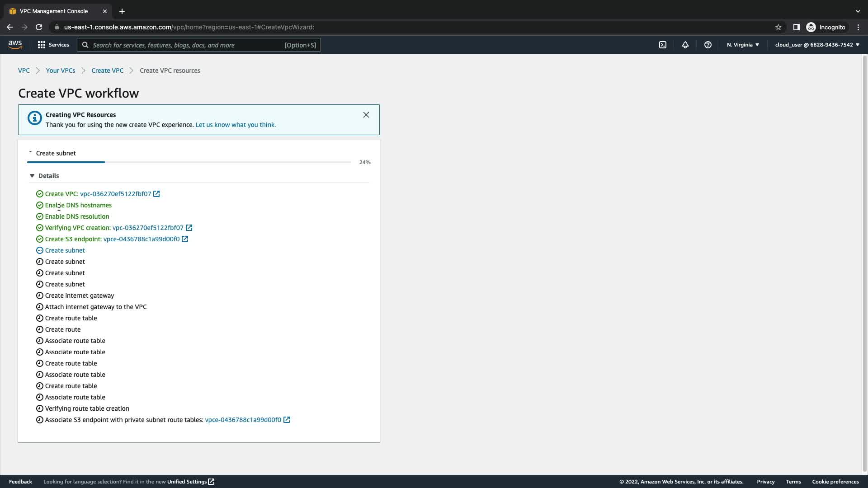Open Let us know what you think link

(236, 125)
